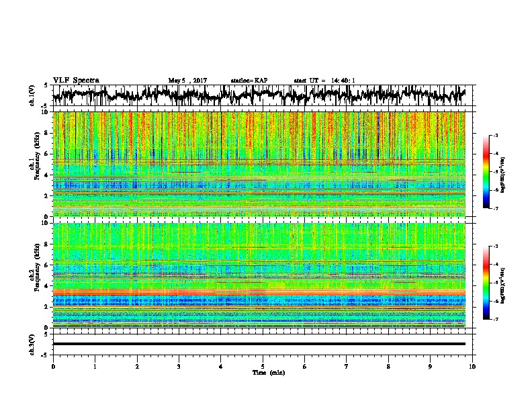Click time-axis tick label "0"
Screen dimensions: 532x411
53,367
